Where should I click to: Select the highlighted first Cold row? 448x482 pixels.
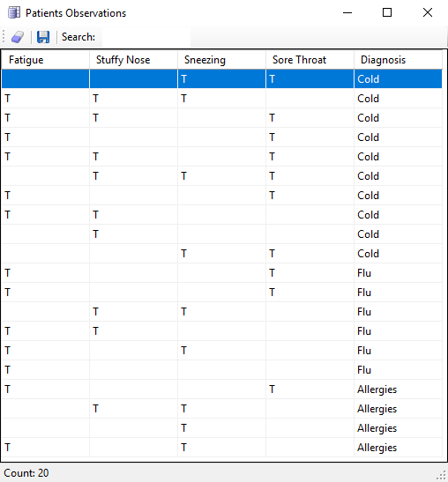222,79
